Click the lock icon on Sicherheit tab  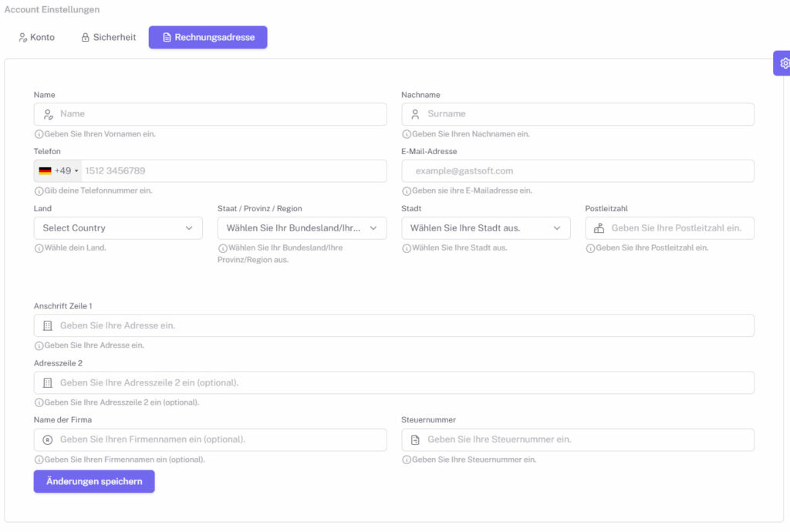85,37
